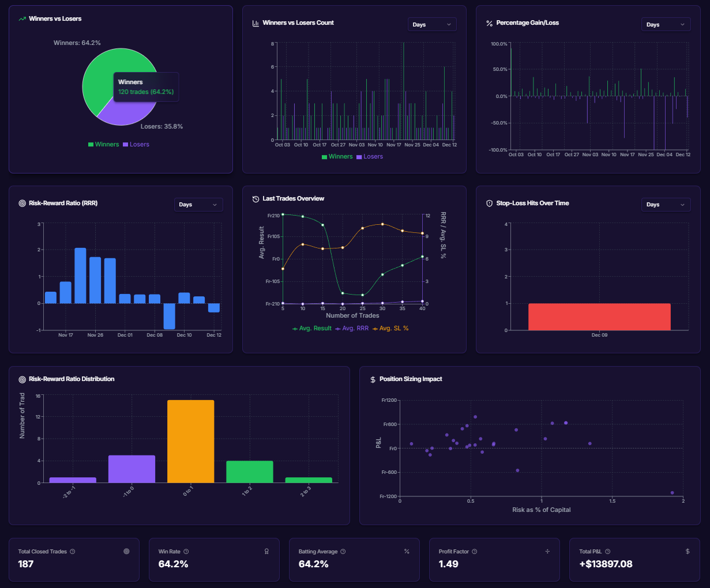This screenshot has height=588, width=710.
Task: Toggle Winners legend in Winners vs Losers Count
Action: [x=337, y=157]
